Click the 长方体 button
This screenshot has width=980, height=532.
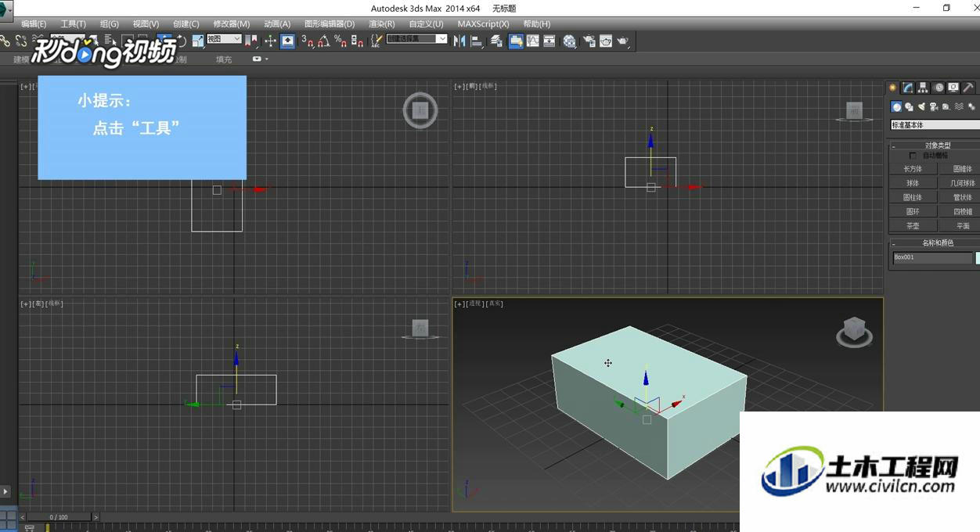[913, 169]
